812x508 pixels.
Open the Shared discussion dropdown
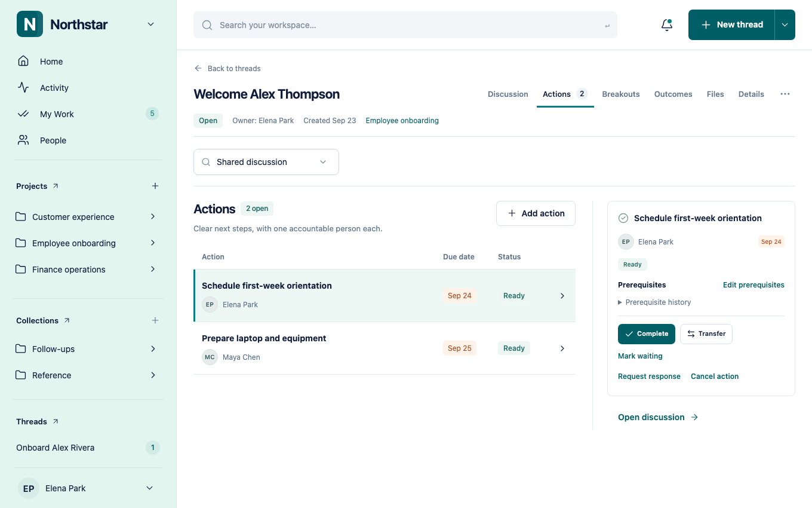coord(266,162)
